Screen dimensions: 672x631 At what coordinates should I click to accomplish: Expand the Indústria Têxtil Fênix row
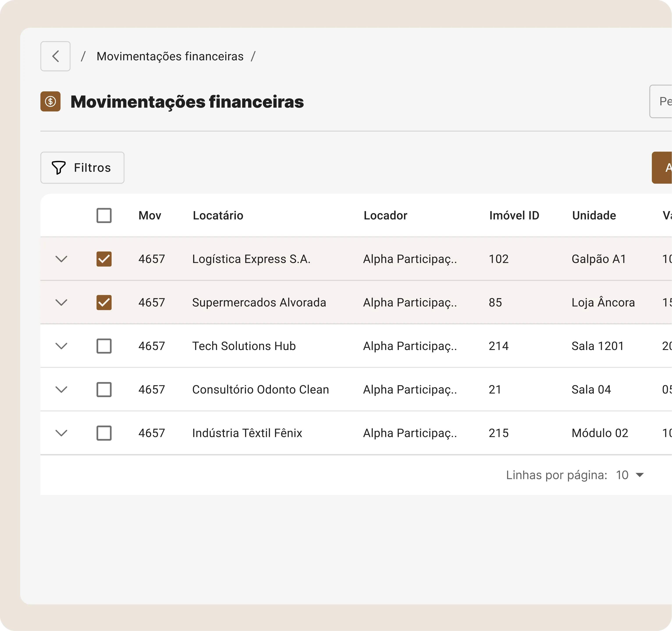click(x=61, y=433)
